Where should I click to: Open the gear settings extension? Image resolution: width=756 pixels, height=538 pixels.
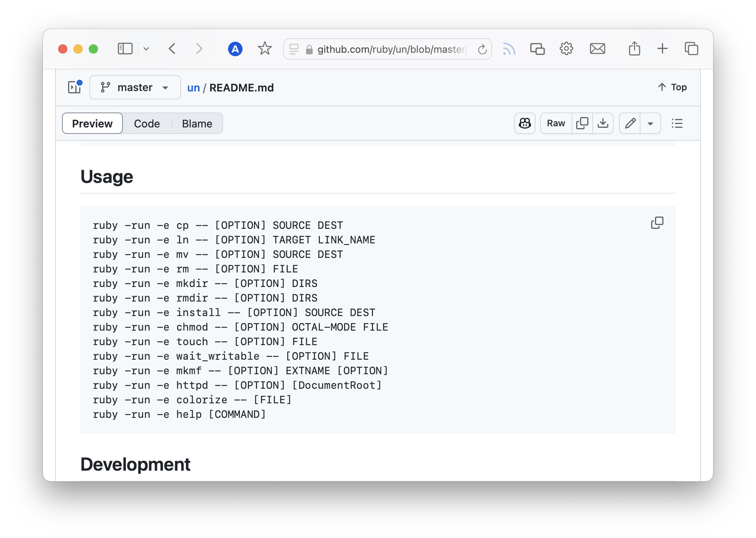[566, 49]
